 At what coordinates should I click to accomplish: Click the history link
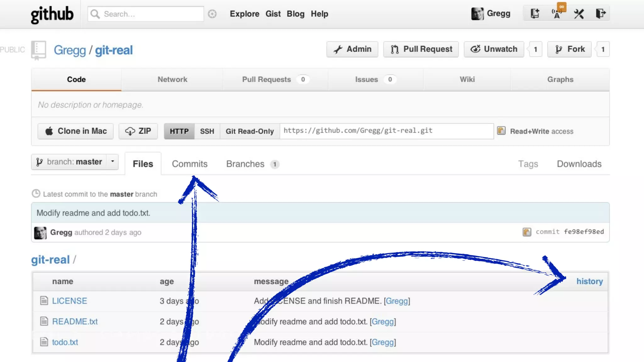589,281
